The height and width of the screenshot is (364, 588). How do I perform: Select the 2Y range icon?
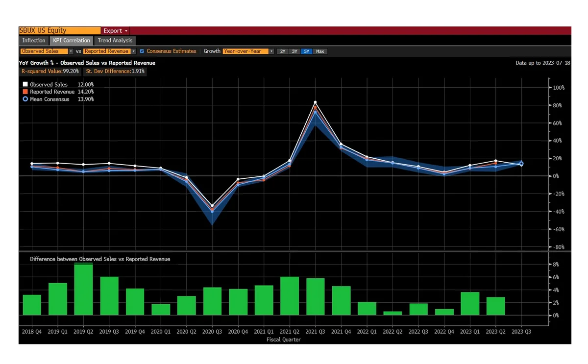click(x=282, y=51)
